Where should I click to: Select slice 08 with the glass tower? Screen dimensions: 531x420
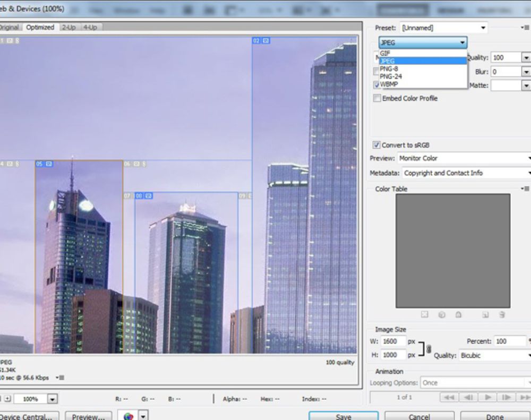click(x=186, y=273)
